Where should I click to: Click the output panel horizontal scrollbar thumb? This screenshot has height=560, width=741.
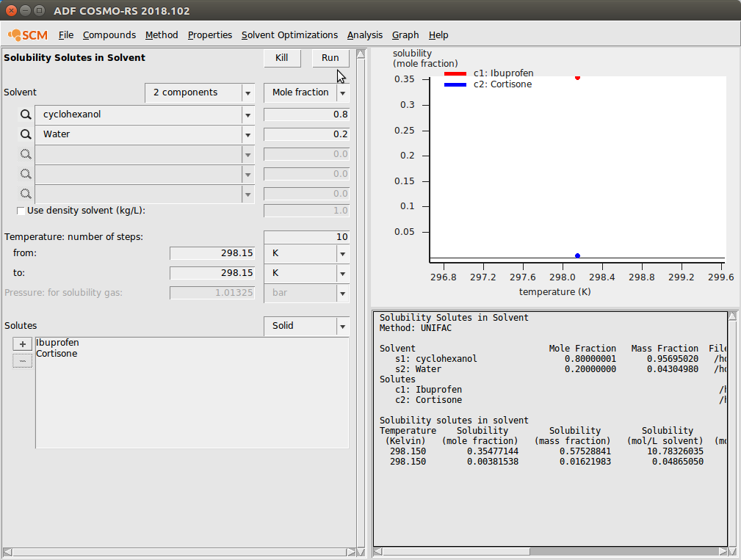456,551
